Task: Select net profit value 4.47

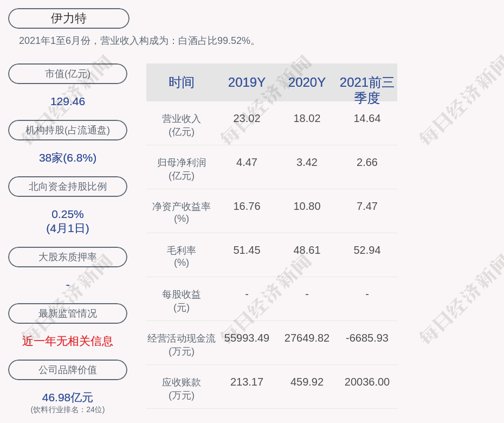Action: pos(247,163)
